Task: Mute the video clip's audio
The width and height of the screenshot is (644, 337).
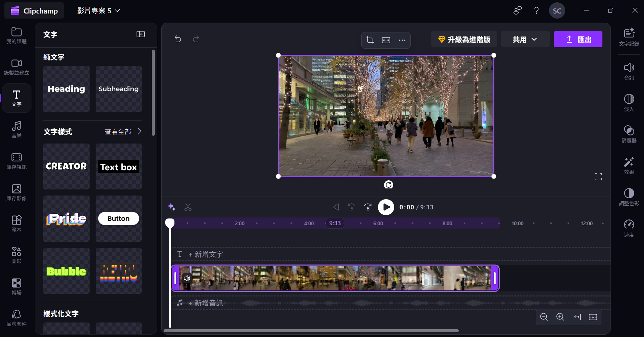Action: pyautogui.click(x=187, y=278)
